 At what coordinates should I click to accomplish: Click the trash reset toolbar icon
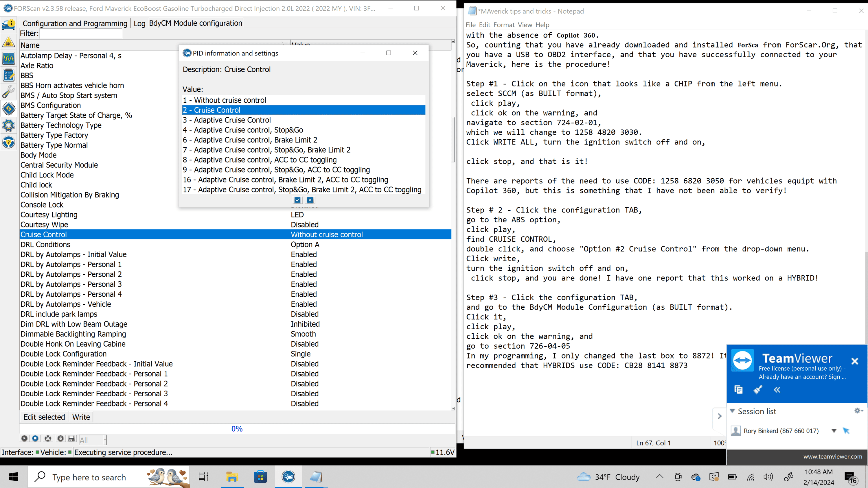60,439
